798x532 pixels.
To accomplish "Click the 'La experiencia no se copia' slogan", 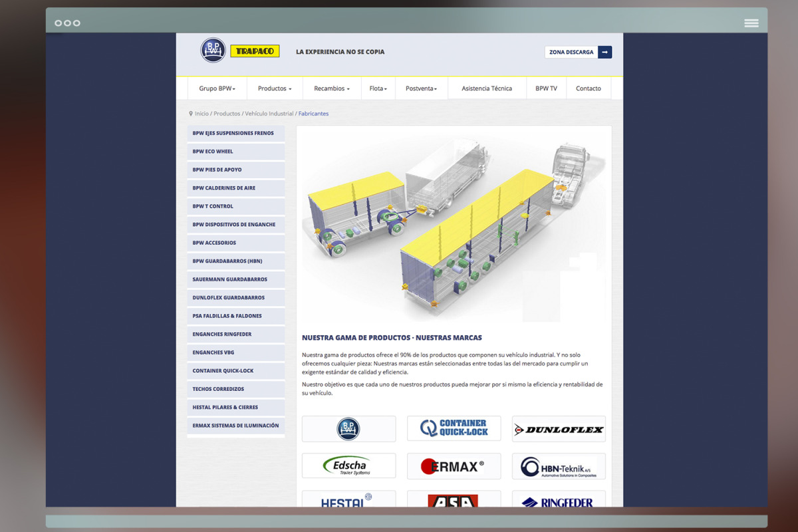I will point(340,52).
